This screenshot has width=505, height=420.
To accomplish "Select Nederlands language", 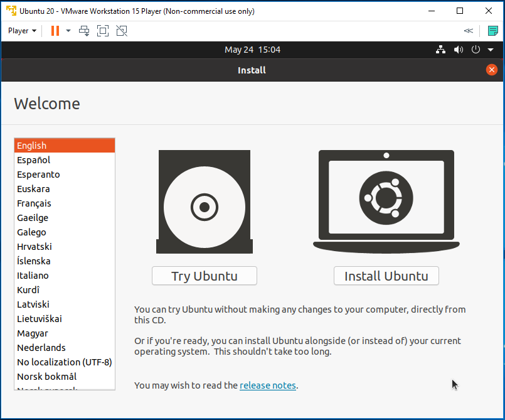I will point(65,348).
